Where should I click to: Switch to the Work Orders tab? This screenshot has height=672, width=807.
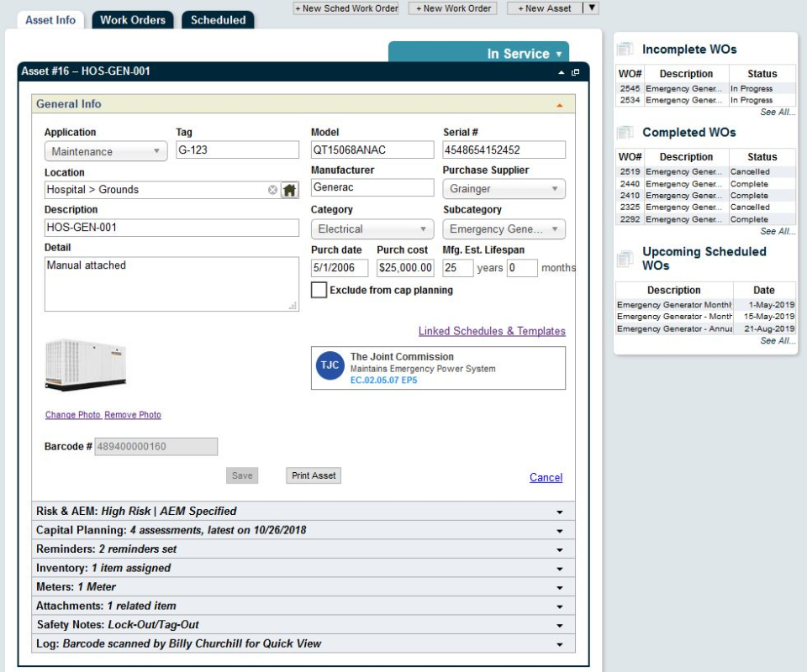pos(132,19)
